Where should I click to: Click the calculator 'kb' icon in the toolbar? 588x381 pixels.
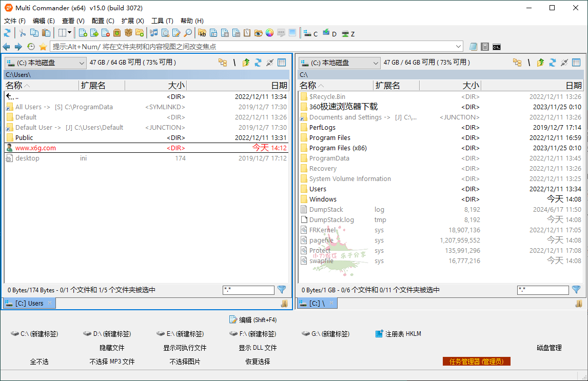click(x=202, y=33)
